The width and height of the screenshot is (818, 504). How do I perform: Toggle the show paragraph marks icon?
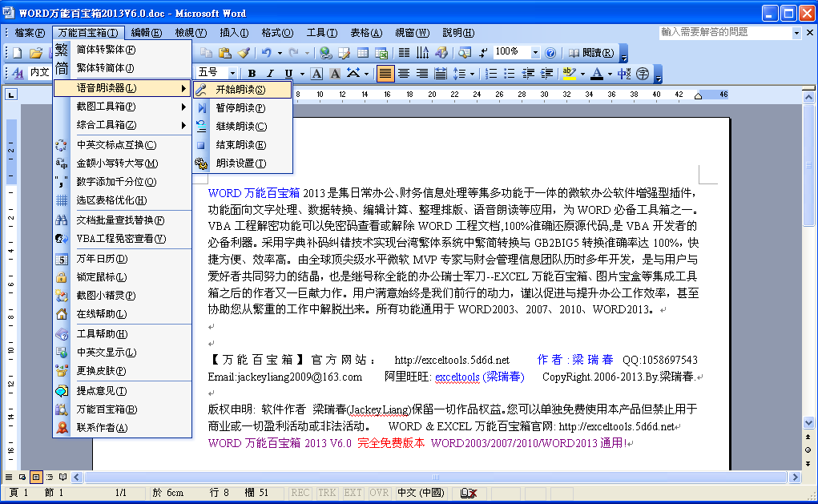pos(483,53)
